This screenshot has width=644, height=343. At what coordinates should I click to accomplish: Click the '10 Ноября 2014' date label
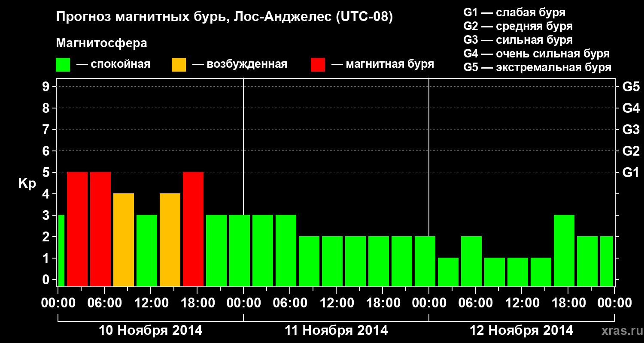tap(151, 331)
